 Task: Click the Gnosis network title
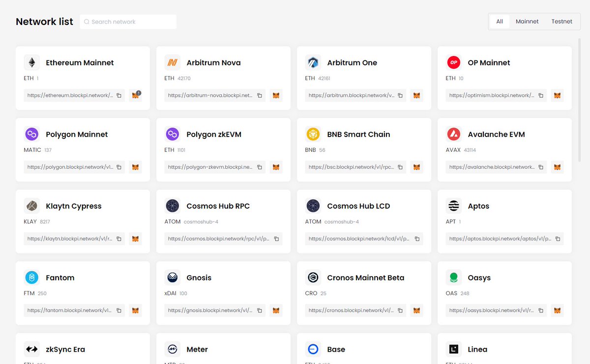pos(199,278)
